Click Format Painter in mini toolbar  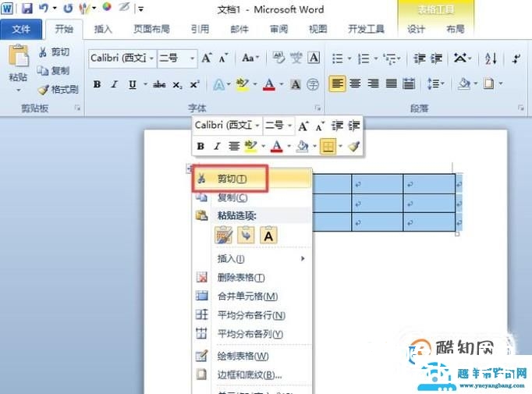(x=353, y=146)
